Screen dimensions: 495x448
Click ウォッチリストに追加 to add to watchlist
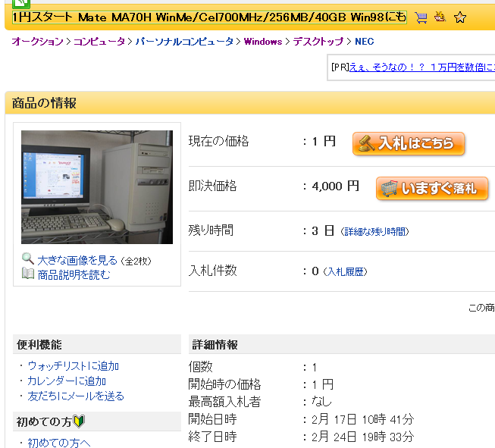(x=73, y=366)
